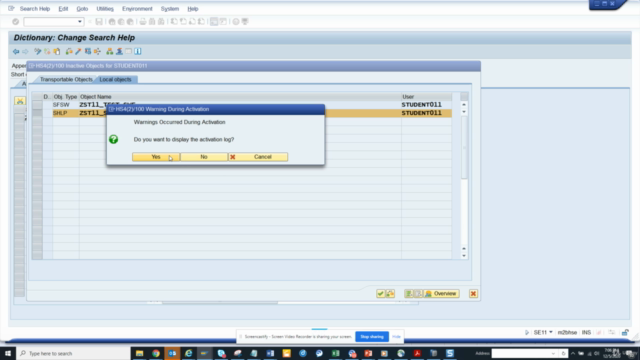Cancel the Warning During Activation dialog
The width and height of the screenshot is (640, 360).
click(258, 157)
